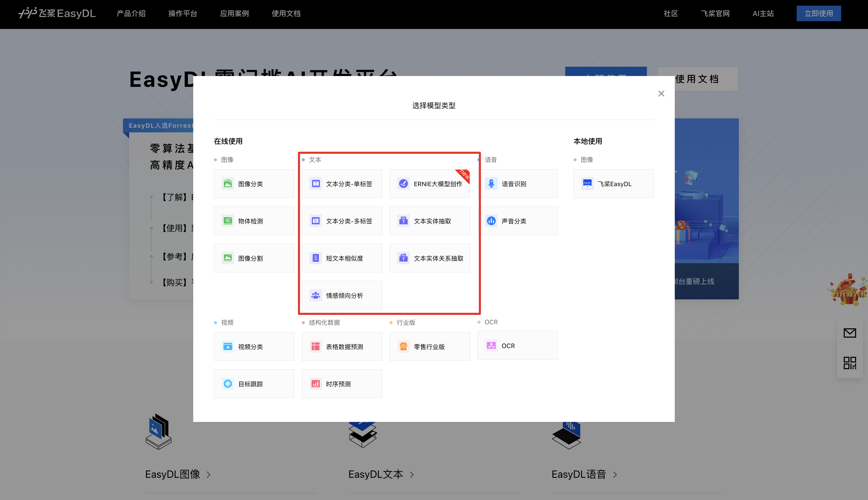Open the 产品介绍 menu
The image size is (868, 500).
click(x=131, y=13)
